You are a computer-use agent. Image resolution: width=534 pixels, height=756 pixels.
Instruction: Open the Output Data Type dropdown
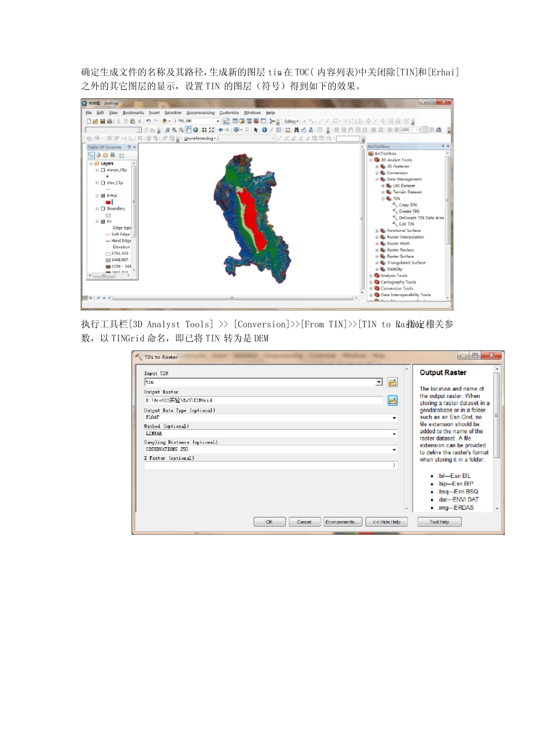pos(394,418)
